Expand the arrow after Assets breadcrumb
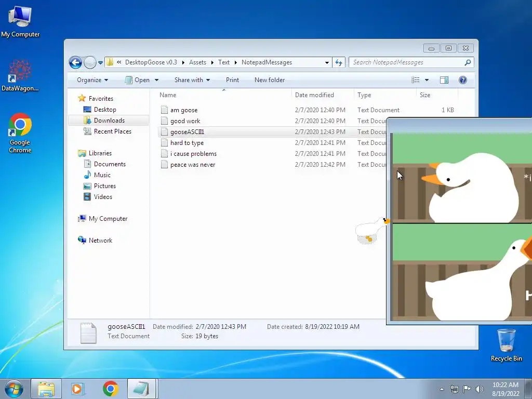 212,62
